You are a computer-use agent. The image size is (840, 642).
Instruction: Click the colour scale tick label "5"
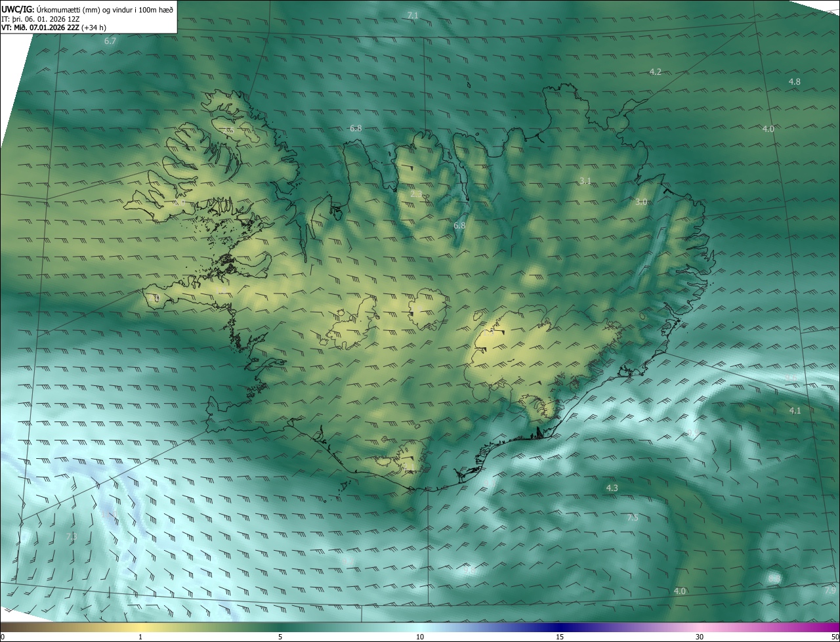[x=280, y=637]
